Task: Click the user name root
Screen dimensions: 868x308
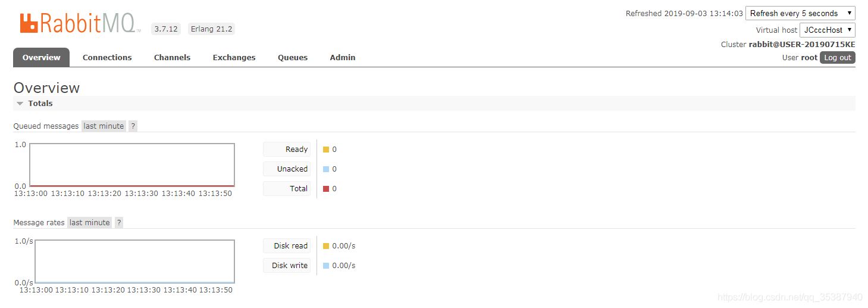Action: tap(809, 58)
